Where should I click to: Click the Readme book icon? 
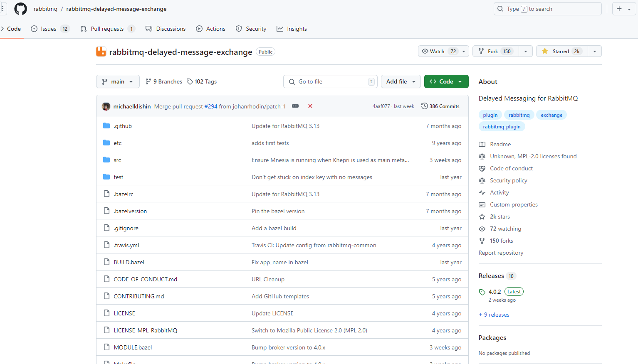pyautogui.click(x=482, y=144)
